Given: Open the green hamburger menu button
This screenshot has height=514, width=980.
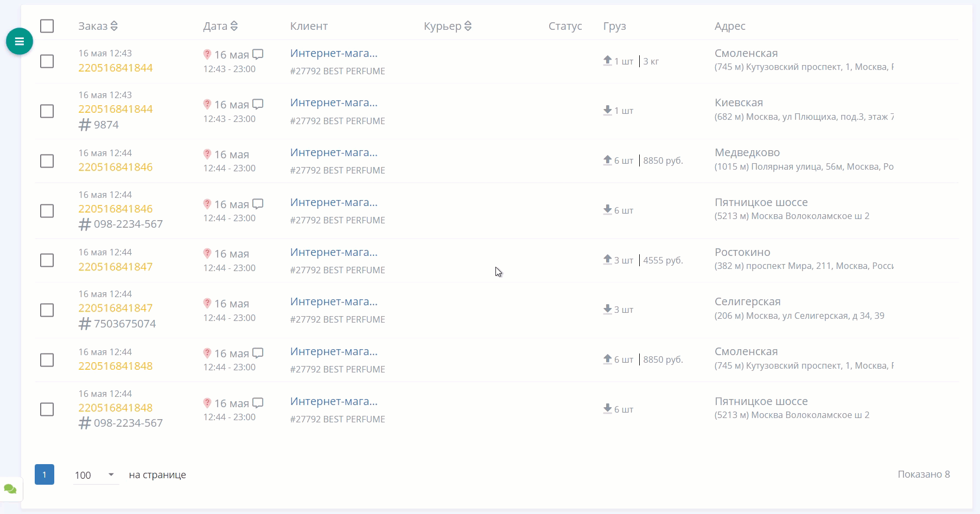Looking at the screenshot, I should [20, 41].
